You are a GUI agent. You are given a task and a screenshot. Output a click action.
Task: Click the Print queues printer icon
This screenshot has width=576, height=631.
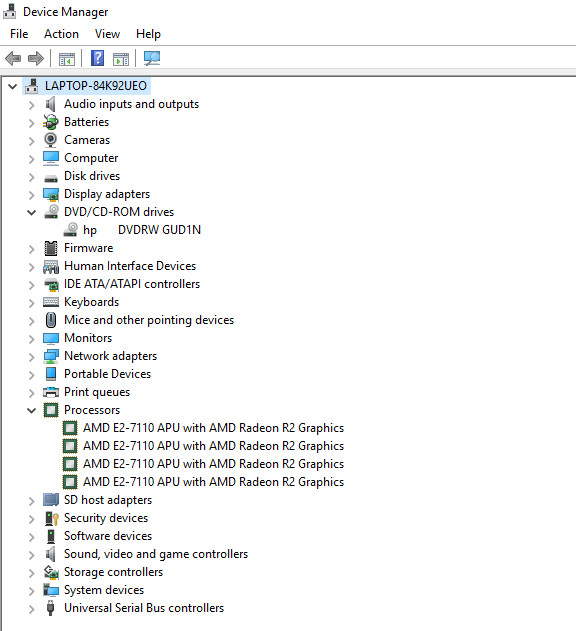tap(51, 392)
